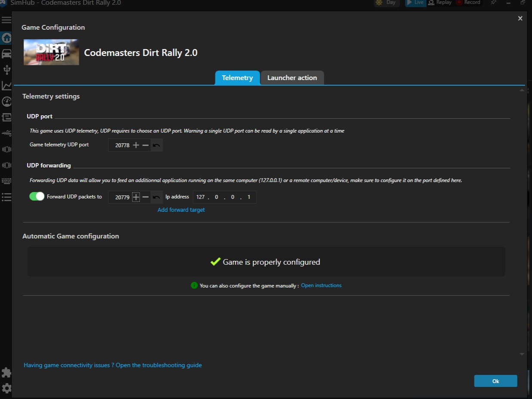Image resolution: width=532 pixels, height=399 pixels.
Task: Click the scrollbar up arrow in dialog
Action: click(x=522, y=90)
